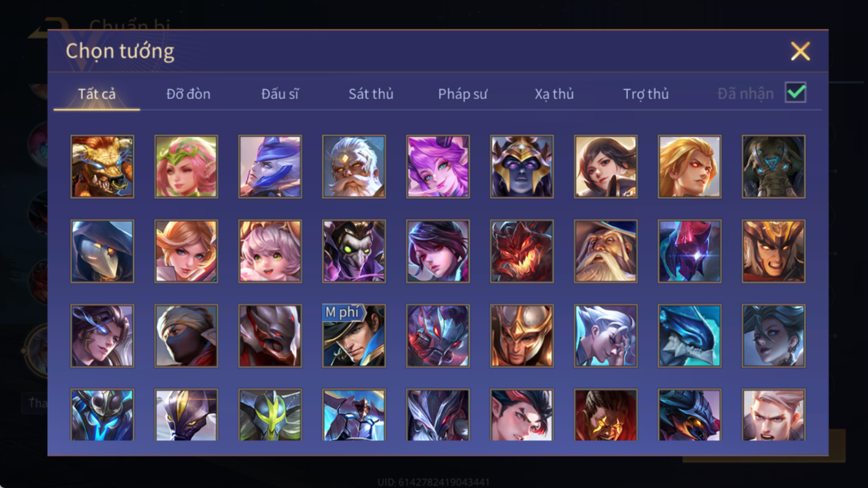Pick the white-bearded old man hero

[354, 167]
